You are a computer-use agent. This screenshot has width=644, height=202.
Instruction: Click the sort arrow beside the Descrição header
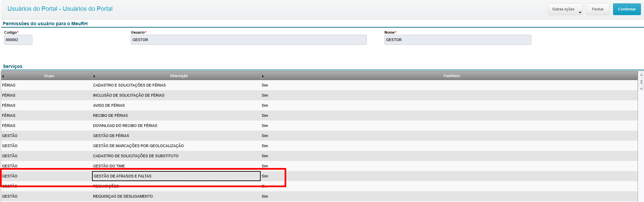pos(94,76)
